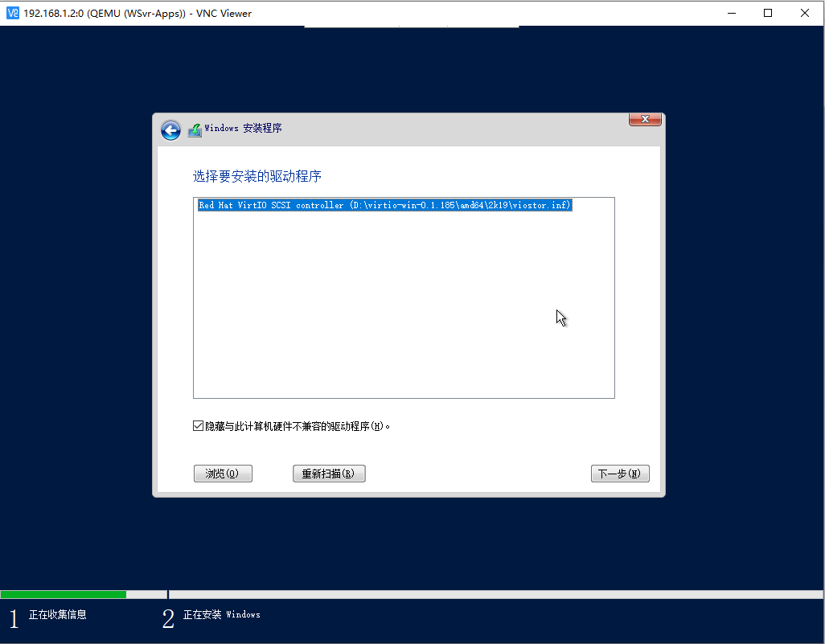Click the Windows Setup icon in dialog title

[x=195, y=130]
